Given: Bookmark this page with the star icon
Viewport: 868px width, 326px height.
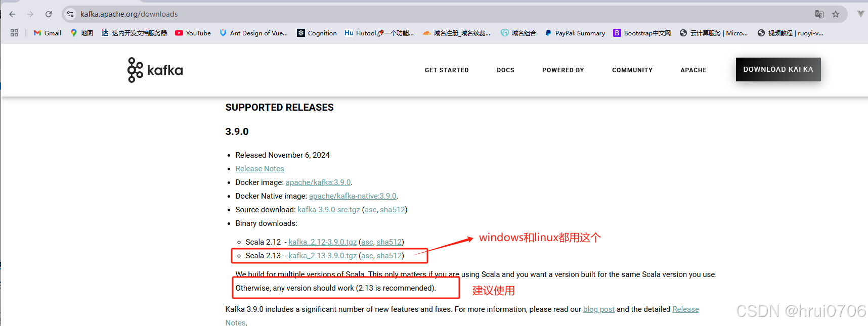Looking at the screenshot, I should point(836,14).
